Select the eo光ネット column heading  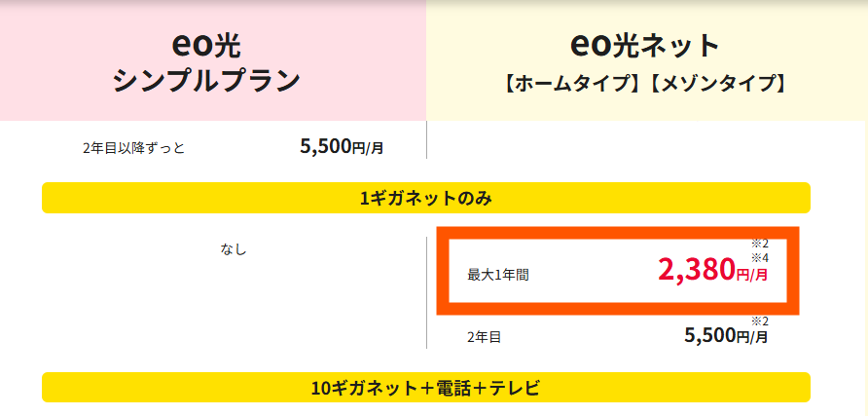point(645,44)
